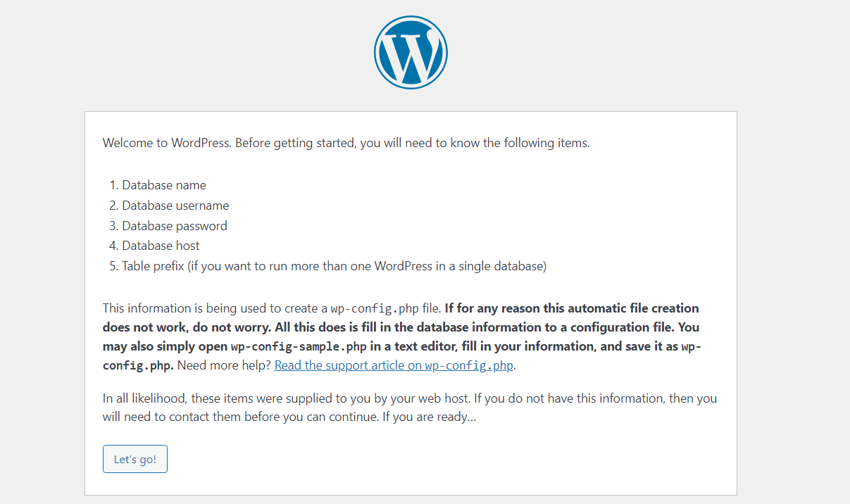The image size is (850, 504).
Task: Click the border of the Let's go! button
Action: click(x=135, y=446)
